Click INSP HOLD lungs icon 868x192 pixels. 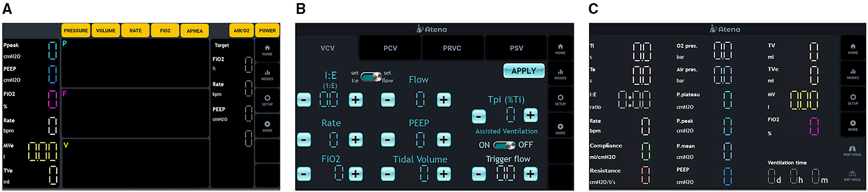click(852, 151)
